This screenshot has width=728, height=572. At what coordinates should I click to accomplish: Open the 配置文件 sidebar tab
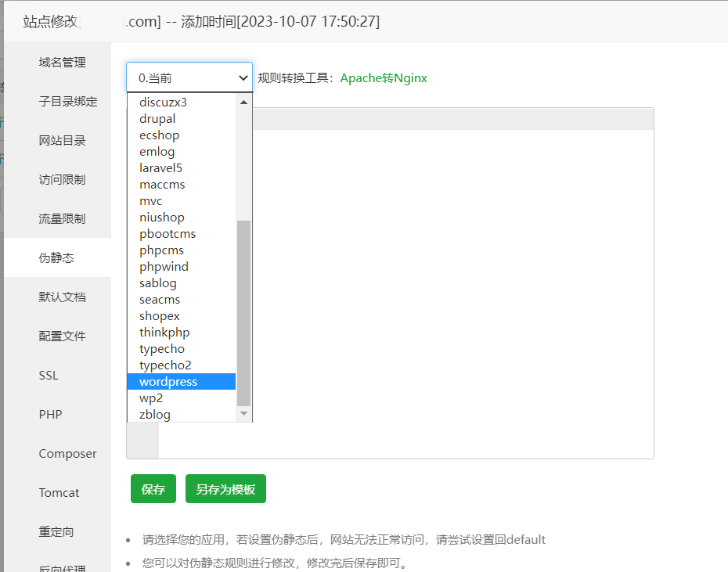coord(62,336)
